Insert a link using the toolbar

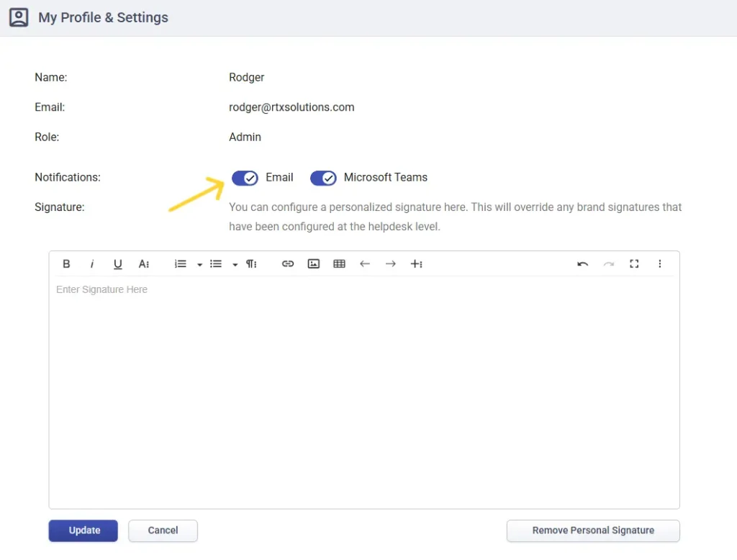(x=288, y=264)
